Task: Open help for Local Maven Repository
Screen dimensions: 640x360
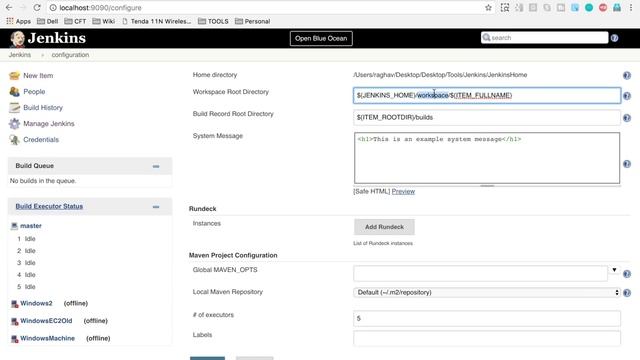Action: (x=627, y=293)
